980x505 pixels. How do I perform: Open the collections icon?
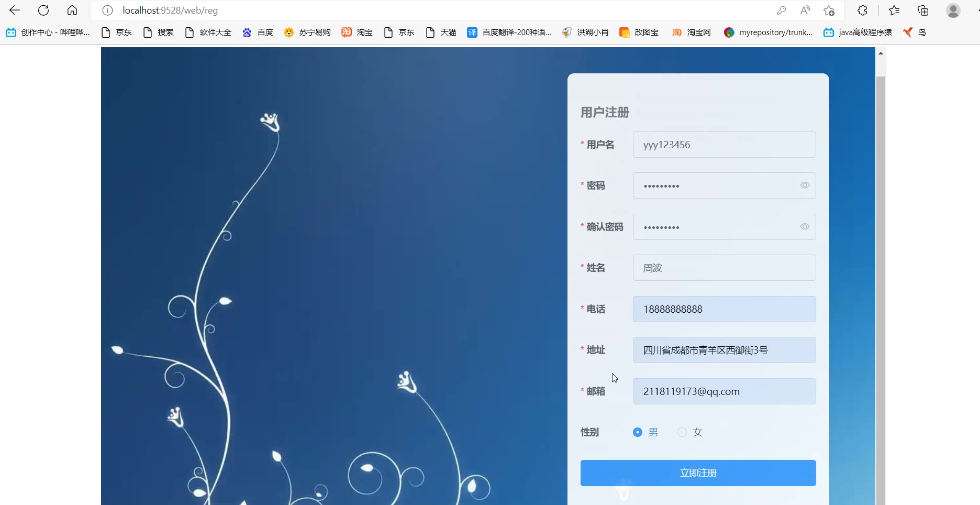923,10
